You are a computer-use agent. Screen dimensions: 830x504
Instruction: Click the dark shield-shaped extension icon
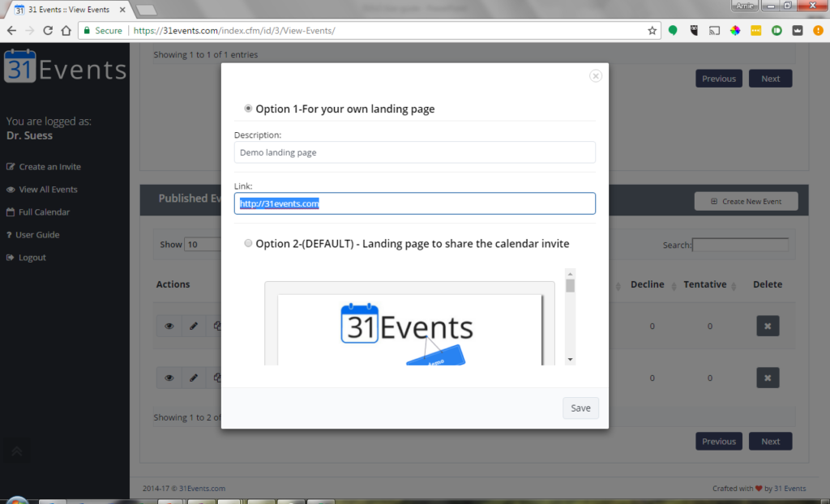click(x=694, y=31)
